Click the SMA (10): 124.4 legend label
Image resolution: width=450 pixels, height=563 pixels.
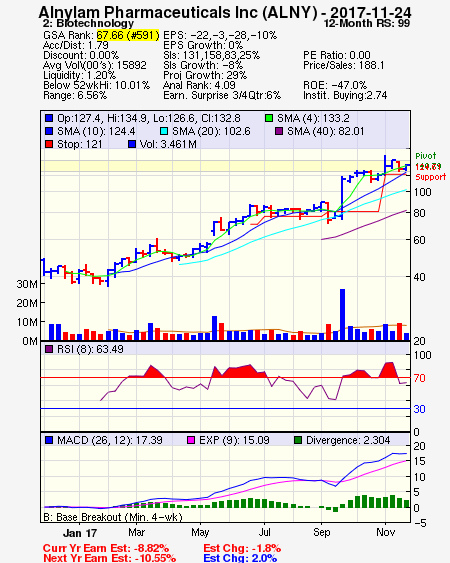coord(96,131)
